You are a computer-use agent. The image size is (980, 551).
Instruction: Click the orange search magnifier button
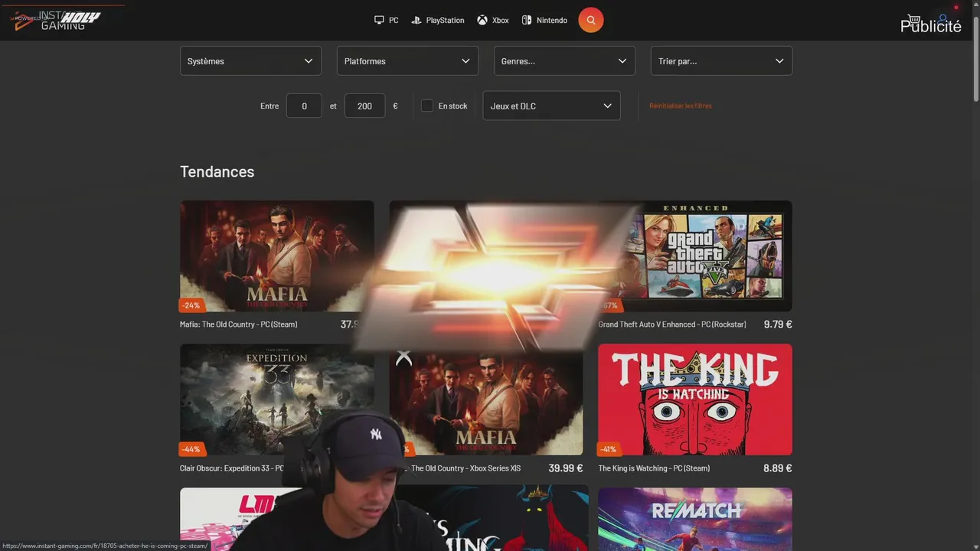tap(590, 20)
